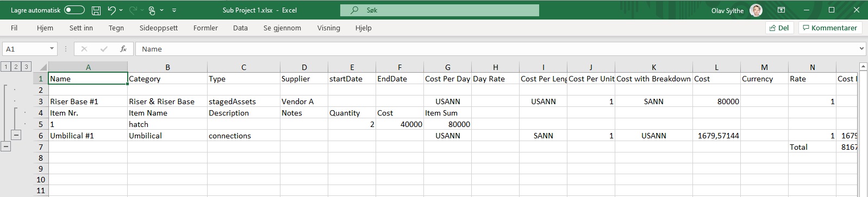
Task: Click the insert function fx icon
Action: click(123, 49)
